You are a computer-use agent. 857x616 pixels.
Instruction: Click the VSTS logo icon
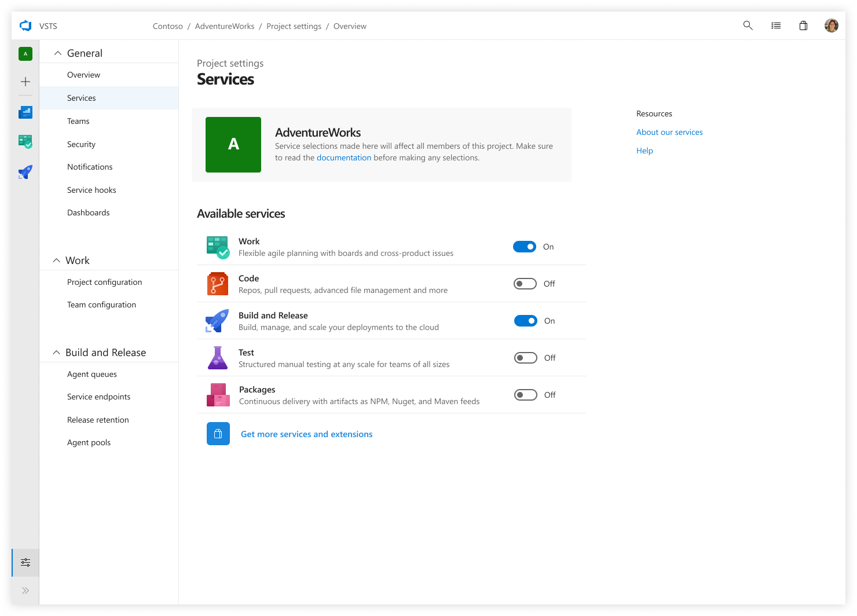click(25, 26)
